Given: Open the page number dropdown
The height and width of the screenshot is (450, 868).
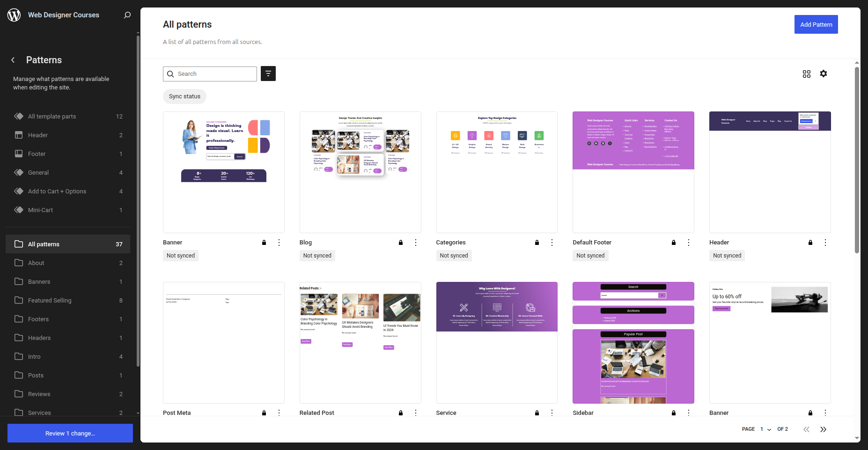Looking at the screenshot, I should tap(765, 429).
